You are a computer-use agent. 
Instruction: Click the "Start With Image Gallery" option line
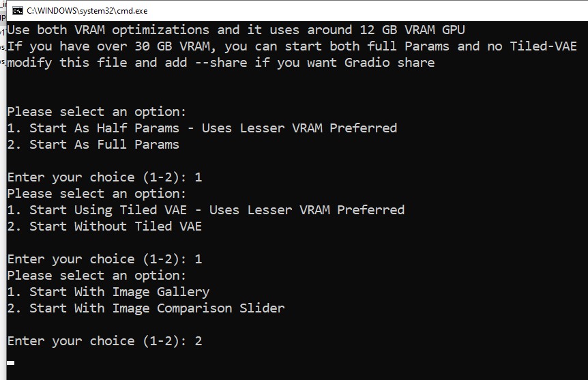tap(108, 292)
